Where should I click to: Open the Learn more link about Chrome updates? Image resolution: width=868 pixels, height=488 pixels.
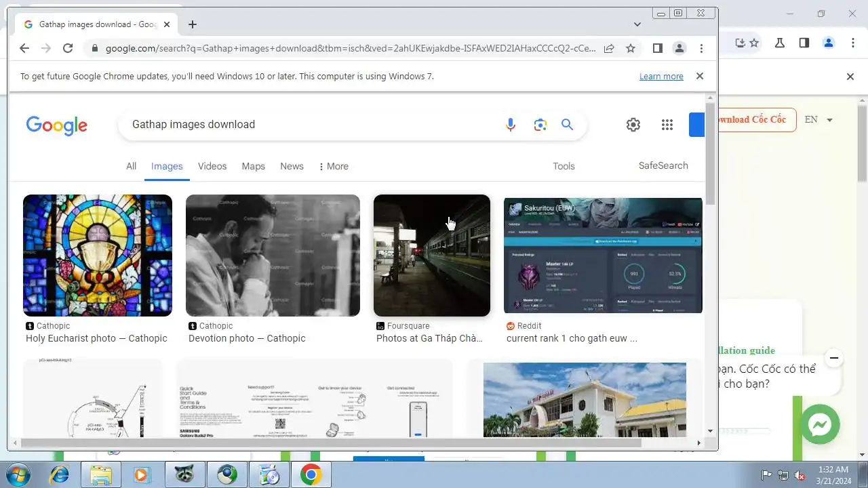pos(661,77)
